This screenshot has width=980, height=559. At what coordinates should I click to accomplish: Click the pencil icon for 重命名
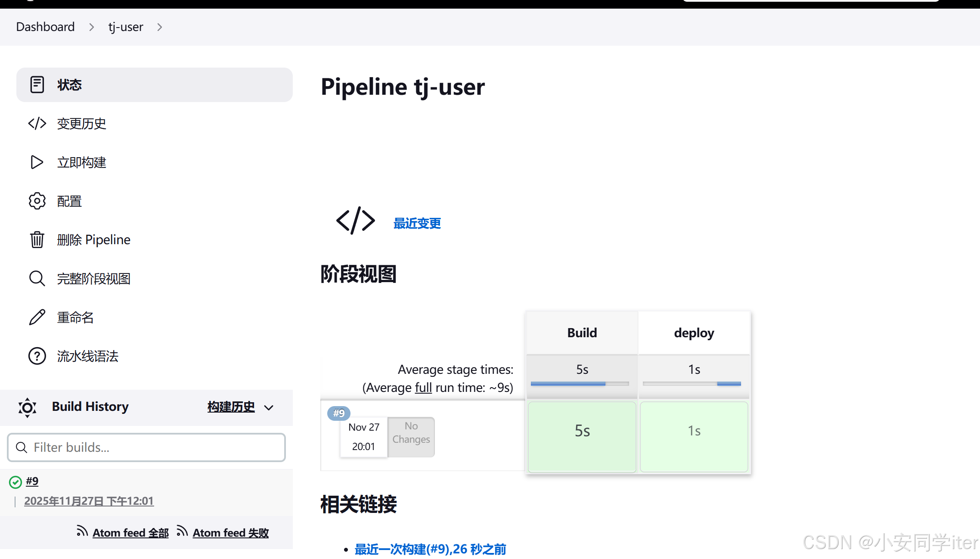[37, 317]
